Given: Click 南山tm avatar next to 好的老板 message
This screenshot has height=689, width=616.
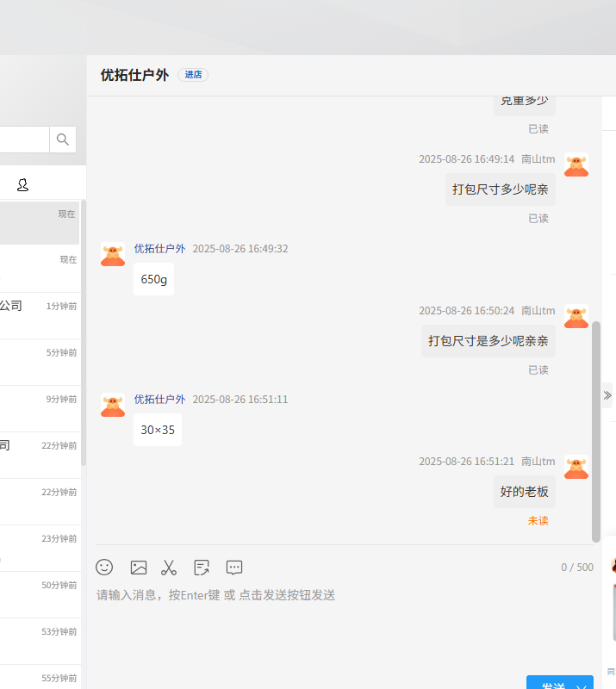Looking at the screenshot, I should pyautogui.click(x=576, y=467).
